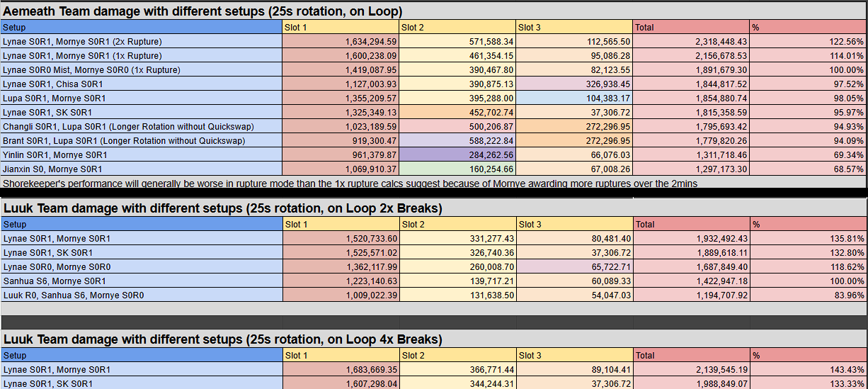
Task: Click Slot 1 value 1,607,298.04
Action: [341, 383]
